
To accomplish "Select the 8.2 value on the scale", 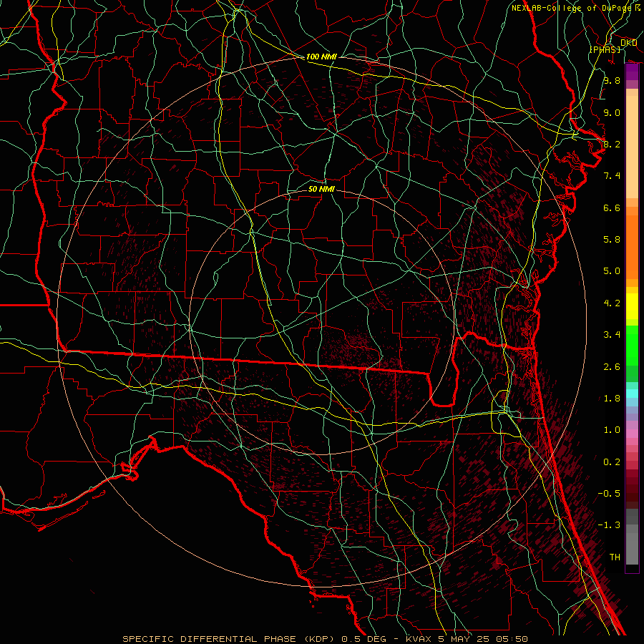I will click(612, 144).
